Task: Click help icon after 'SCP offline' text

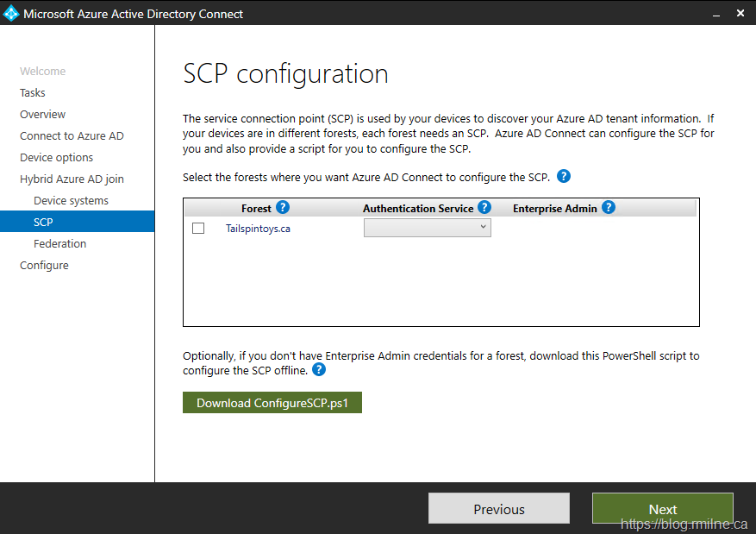Action: pyautogui.click(x=319, y=370)
